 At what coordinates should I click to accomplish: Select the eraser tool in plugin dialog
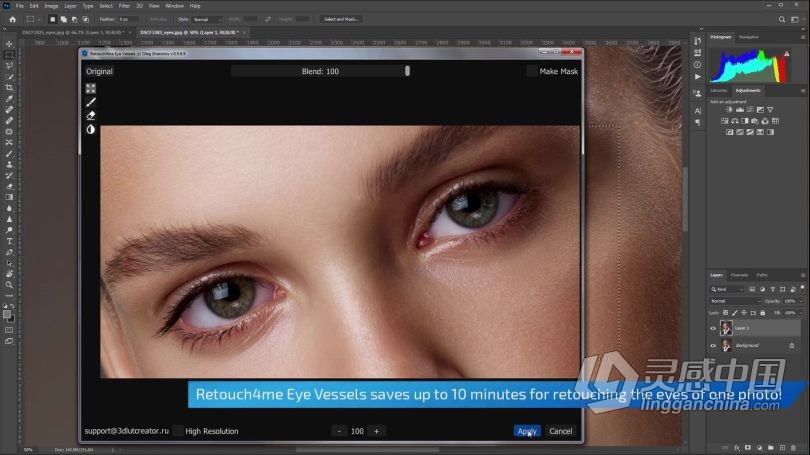(91, 115)
